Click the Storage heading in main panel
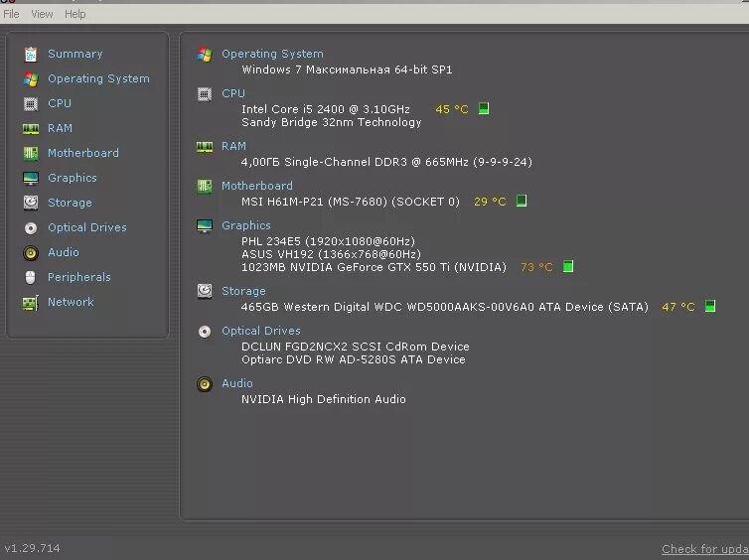This screenshot has height=560, width=749. click(243, 291)
